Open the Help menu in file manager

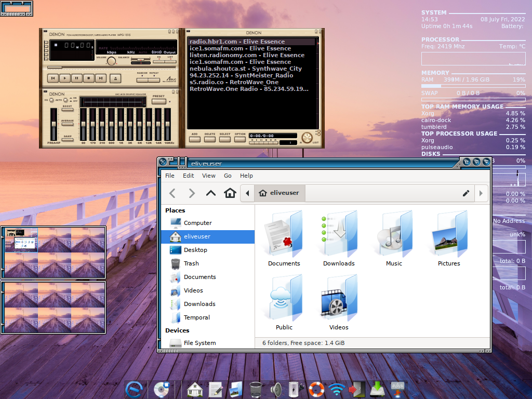point(246,176)
